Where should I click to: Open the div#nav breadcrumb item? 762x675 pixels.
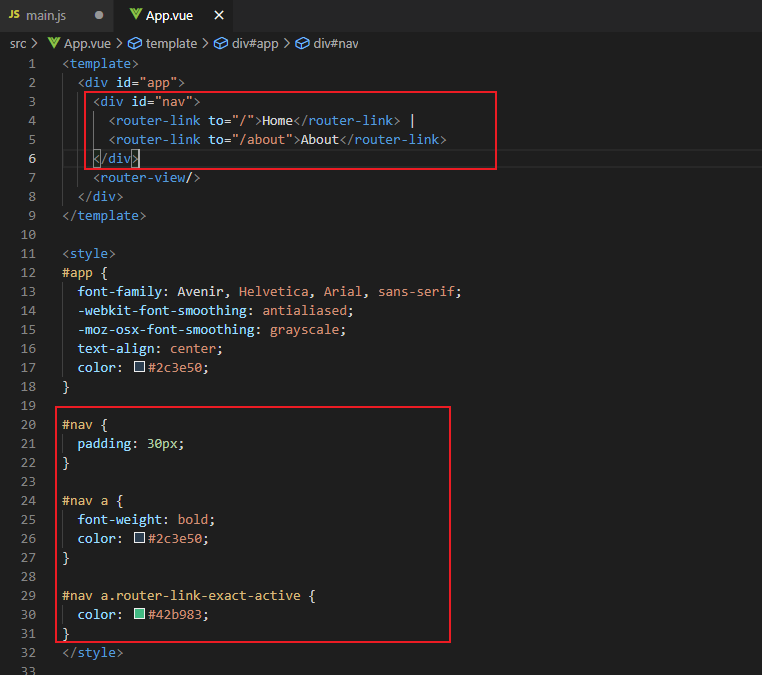click(335, 44)
